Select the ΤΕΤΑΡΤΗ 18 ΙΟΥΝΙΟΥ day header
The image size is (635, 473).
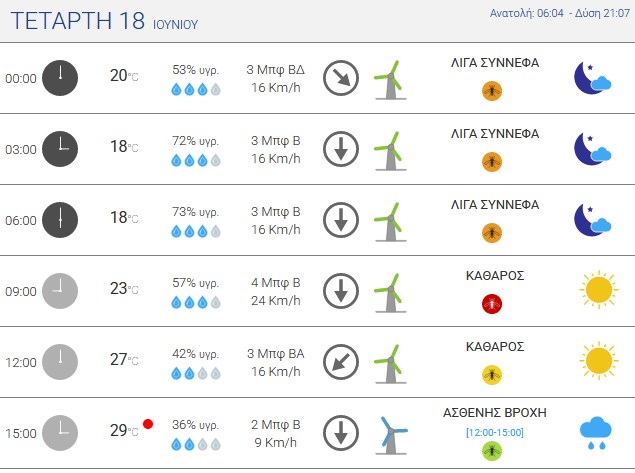coord(104,21)
